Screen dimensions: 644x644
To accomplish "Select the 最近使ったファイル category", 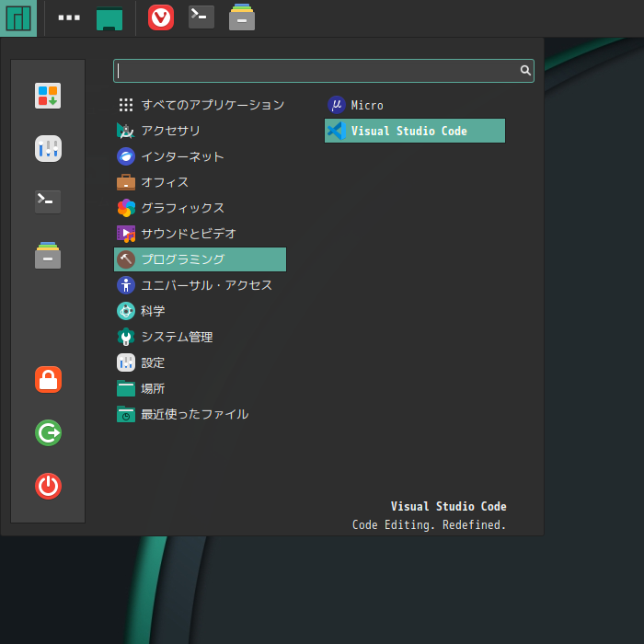I will (x=200, y=414).
